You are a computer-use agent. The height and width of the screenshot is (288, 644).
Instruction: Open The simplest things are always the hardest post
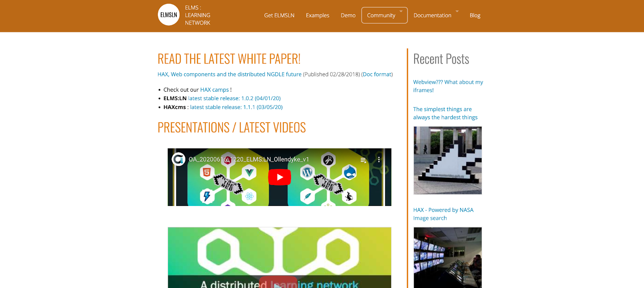[445, 113]
